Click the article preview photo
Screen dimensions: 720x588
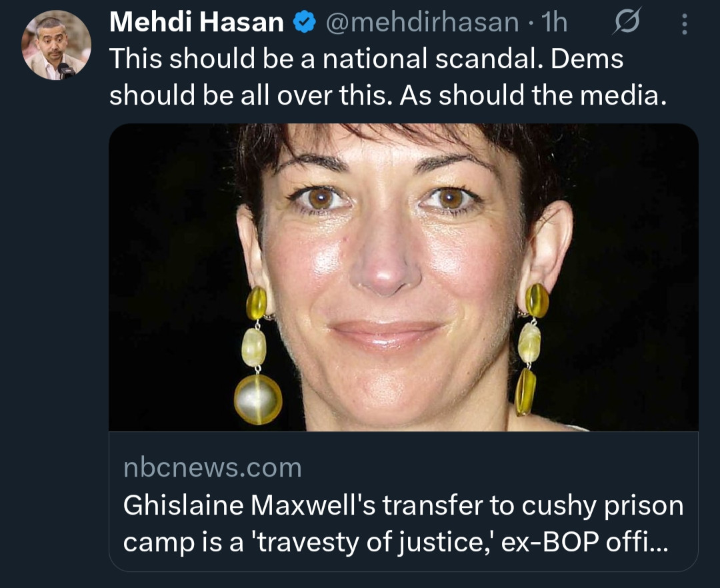pos(403,277)
